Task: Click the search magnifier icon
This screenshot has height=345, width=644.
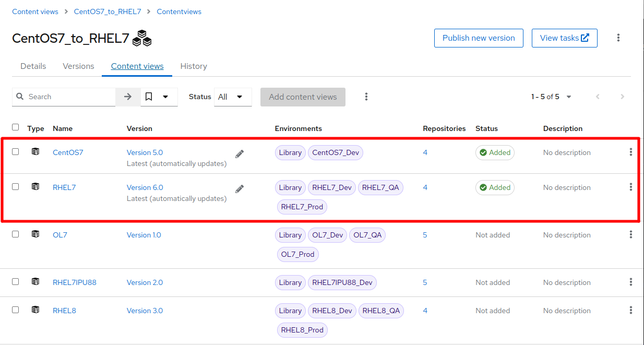Action: (x=20, y=97)
